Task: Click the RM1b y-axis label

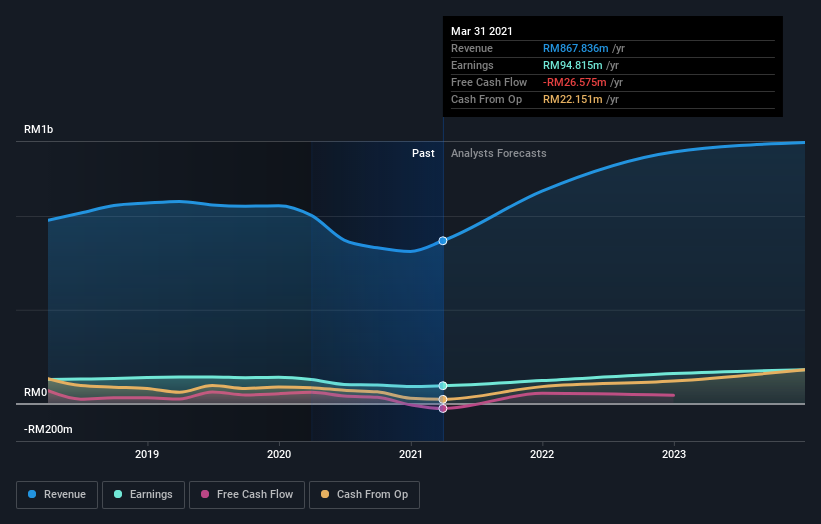Action: pyautogui.click(x=38, y=129)
